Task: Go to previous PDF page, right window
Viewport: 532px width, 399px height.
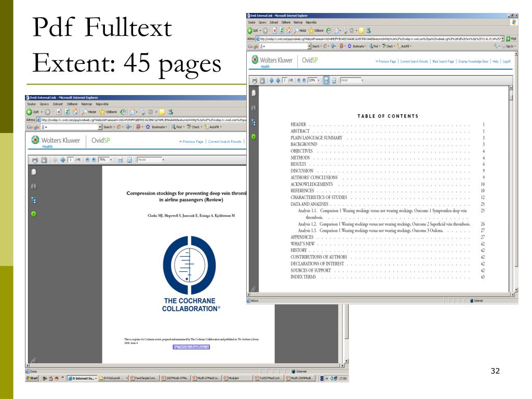Action: point(271,81)
